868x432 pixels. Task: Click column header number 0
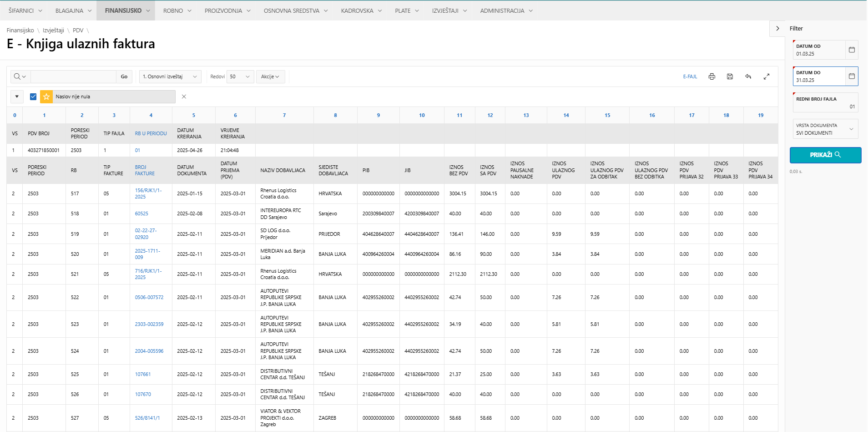coord(15,115)
